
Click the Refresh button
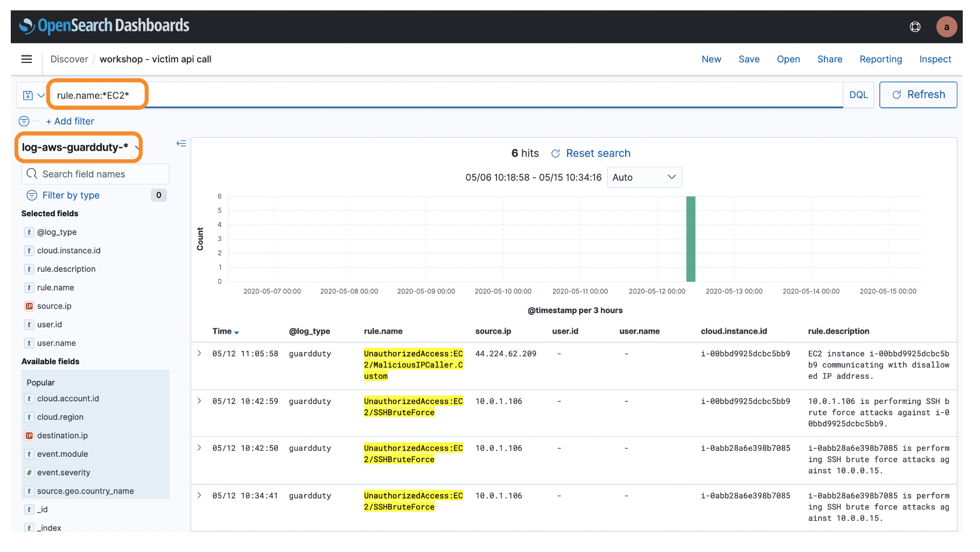coord(918,95)
